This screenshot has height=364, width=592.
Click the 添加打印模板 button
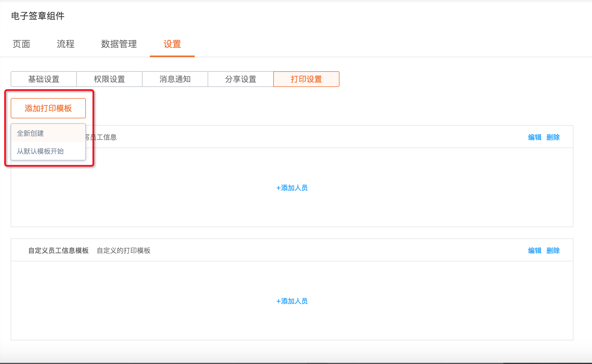(48, 108)
